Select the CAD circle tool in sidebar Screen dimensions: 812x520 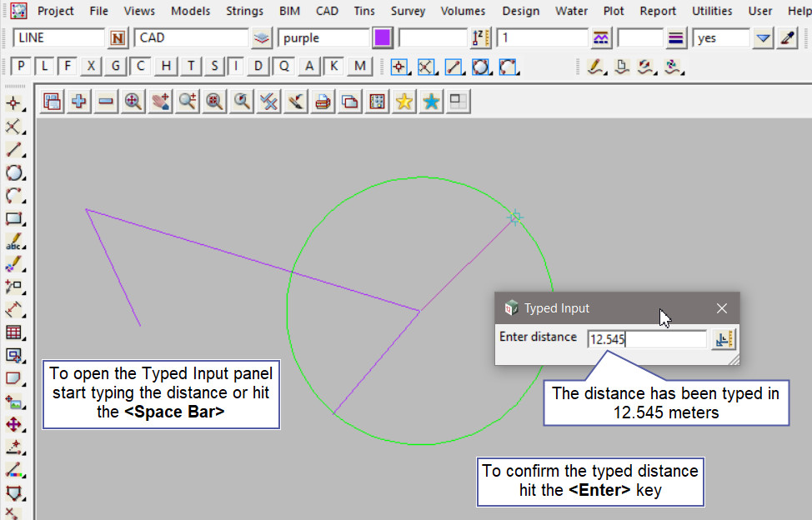[14, 173]
